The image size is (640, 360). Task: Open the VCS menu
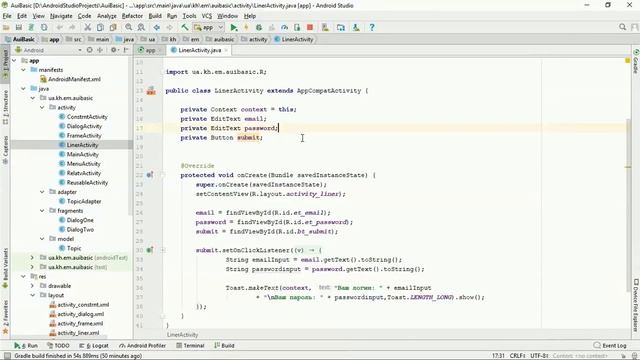(207, 16)
